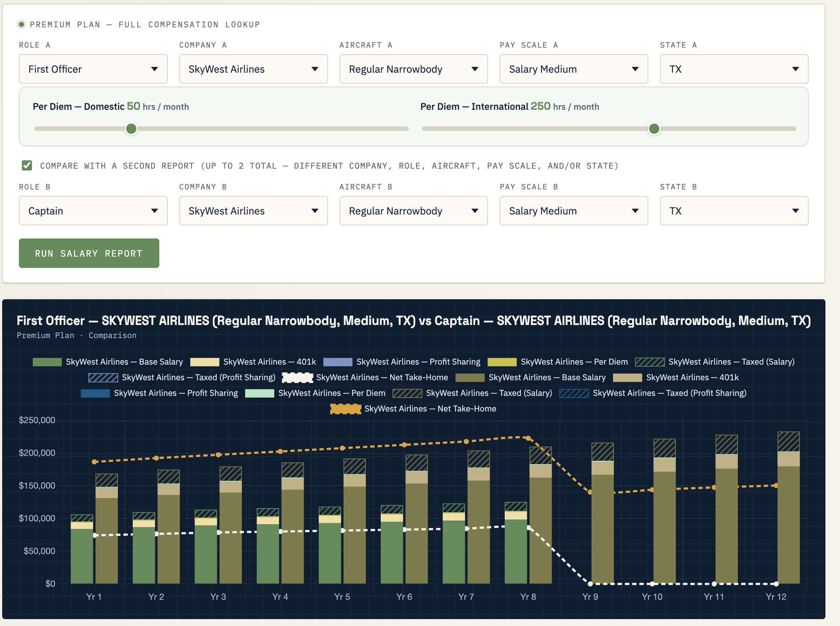
Task: Click the "$0" y-axis label
Action: click(51, 583)
